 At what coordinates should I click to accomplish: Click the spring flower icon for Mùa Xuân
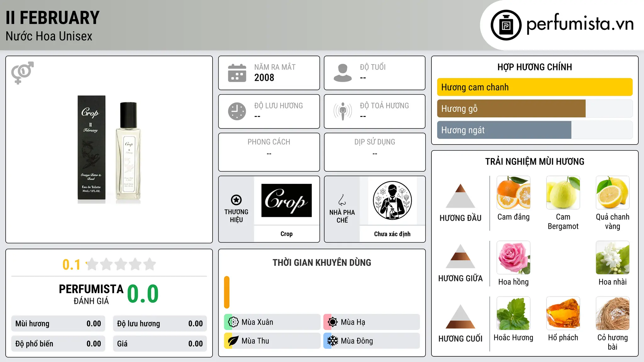pyautogui.click(x=233, y=322)
